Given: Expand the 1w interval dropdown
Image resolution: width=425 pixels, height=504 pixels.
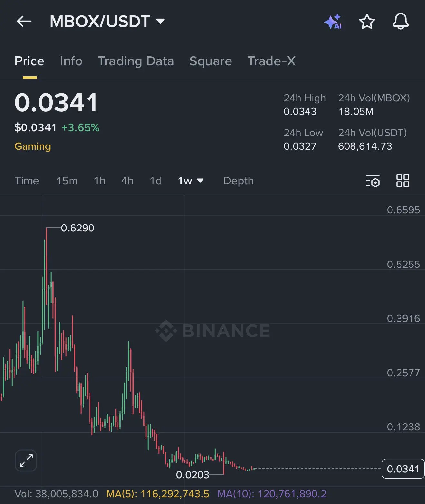Looking at the screenshot, I should (191, 181).
